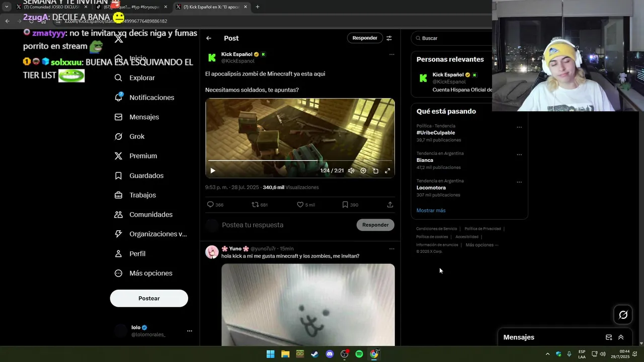Open options for the Locomotora trend
The height and width of the screenshot is (362, 644).
coord(519,183)
